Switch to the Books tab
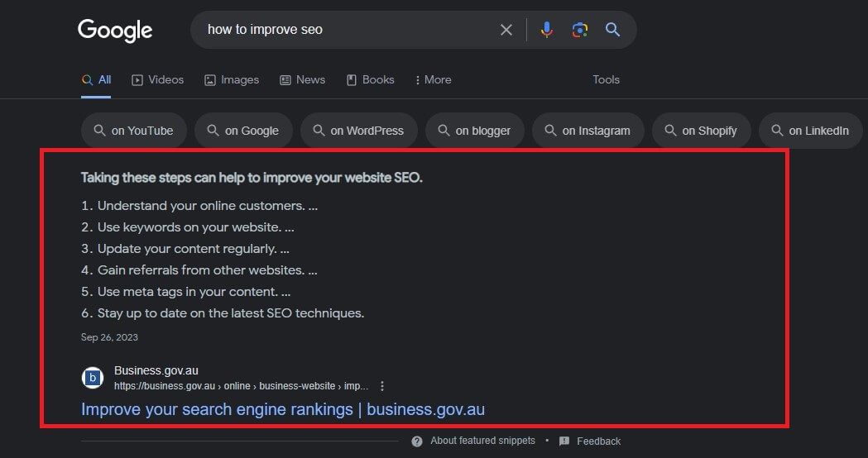 point(371,79)
